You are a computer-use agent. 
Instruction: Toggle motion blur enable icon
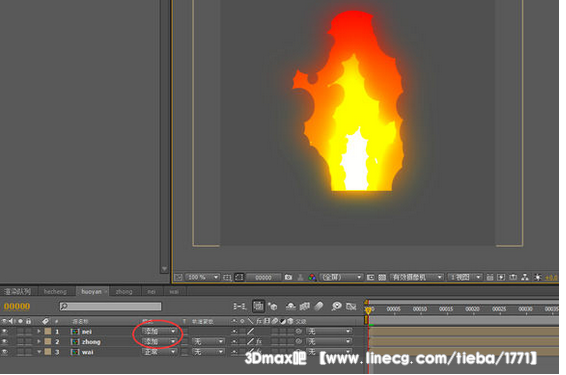click(318, 306)
